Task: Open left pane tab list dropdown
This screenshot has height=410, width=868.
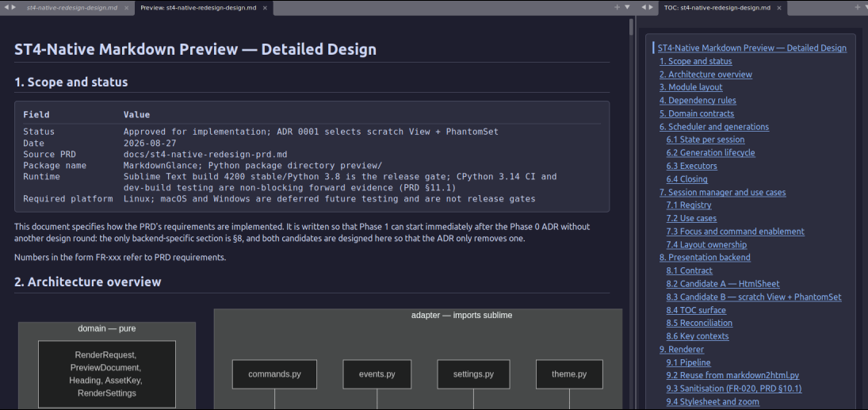Action: click(627, 7)
